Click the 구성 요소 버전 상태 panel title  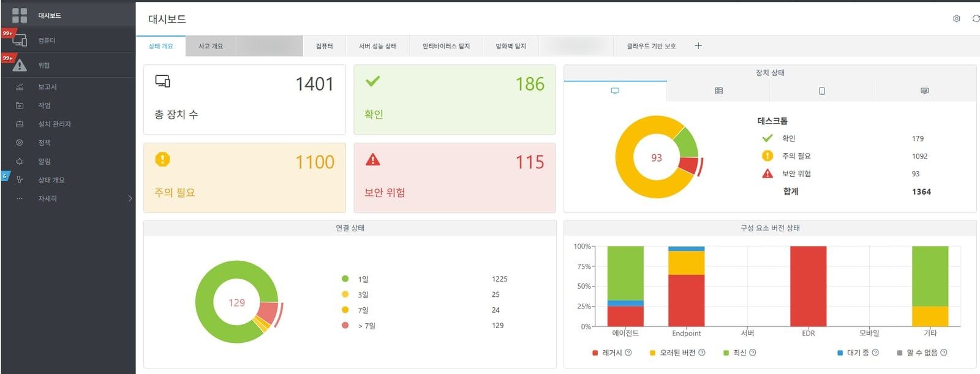pyautogui.click(x=770, y=228)
